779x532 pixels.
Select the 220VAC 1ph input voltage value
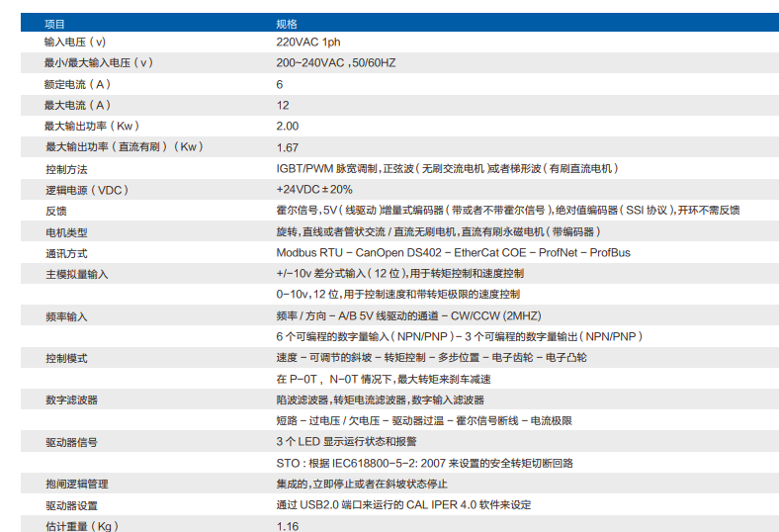[x=307, y=43]
